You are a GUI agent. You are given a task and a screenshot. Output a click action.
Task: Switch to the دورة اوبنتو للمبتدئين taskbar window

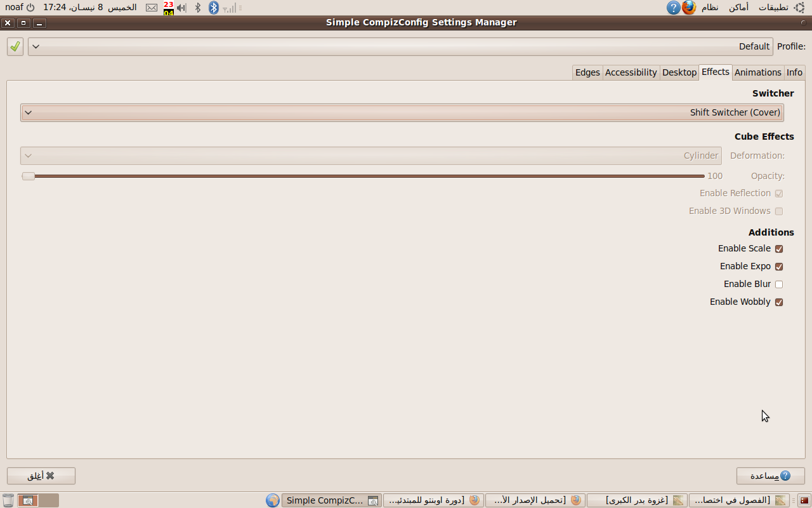point(433,500)
